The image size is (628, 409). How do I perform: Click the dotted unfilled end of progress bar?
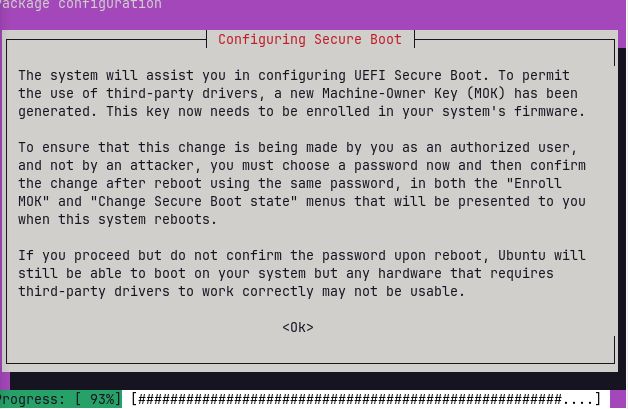tap(579, 399)
